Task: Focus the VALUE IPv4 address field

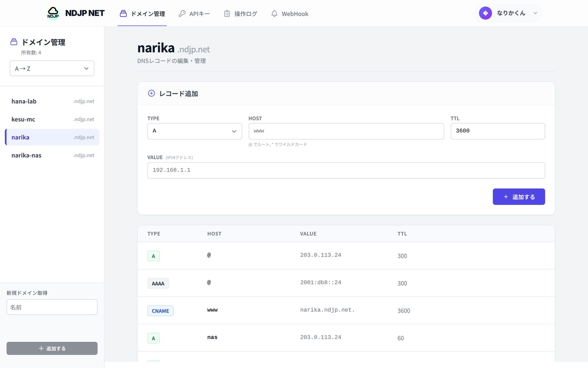Action: coord(346,170)
